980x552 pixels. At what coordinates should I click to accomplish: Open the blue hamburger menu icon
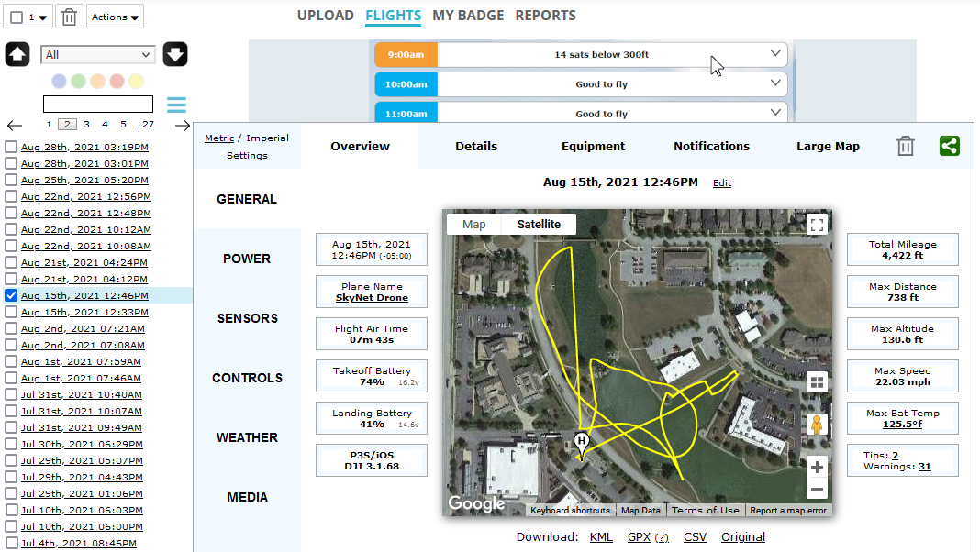pos(176,105)
